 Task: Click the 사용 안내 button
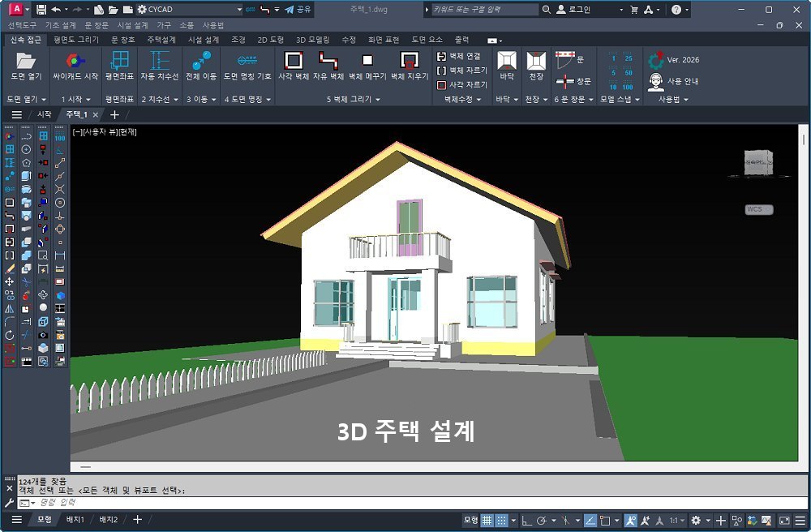coord(673,81)
